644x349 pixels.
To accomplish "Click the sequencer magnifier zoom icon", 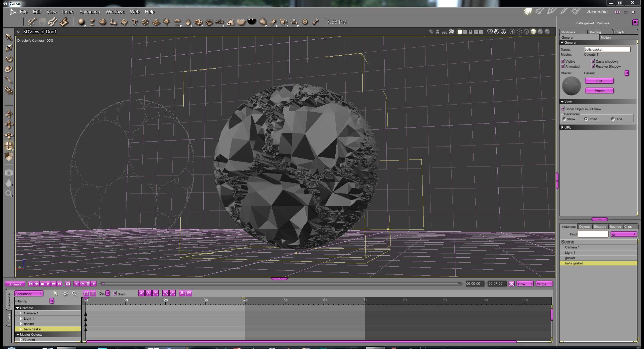I will (74, 293).
